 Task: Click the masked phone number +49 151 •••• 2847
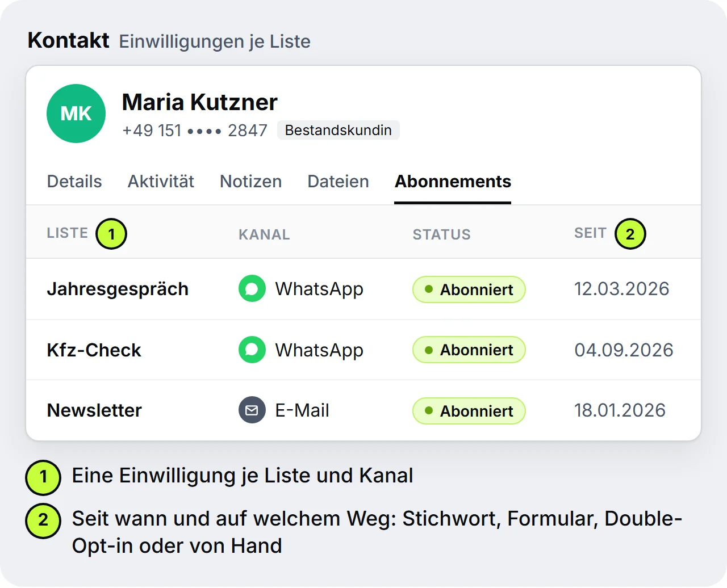(x=195, y=131)
